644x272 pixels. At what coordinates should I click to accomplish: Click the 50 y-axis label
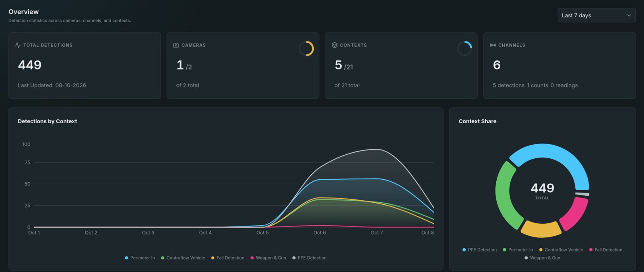point(27,184)
